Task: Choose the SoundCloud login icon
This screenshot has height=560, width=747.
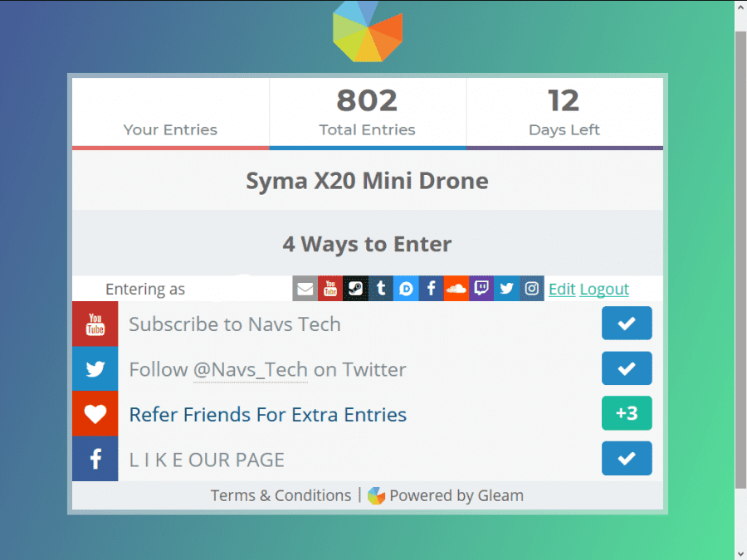Action: coord(456,289)
